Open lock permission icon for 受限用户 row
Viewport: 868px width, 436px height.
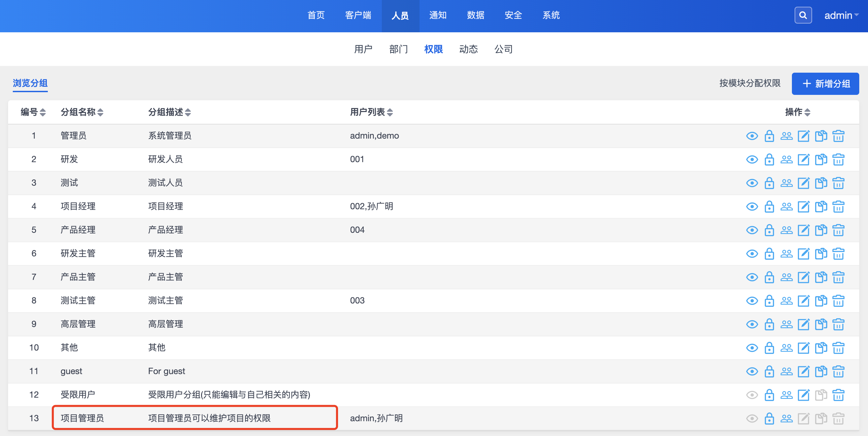[x=769, y=395]
